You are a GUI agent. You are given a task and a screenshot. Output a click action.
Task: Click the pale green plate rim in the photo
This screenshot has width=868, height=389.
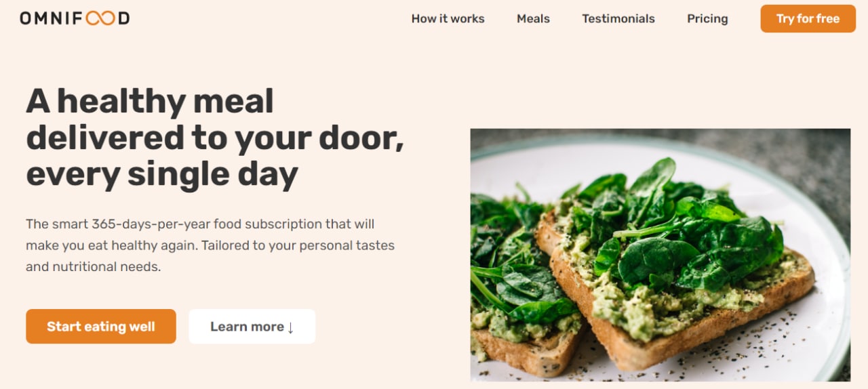833,285
